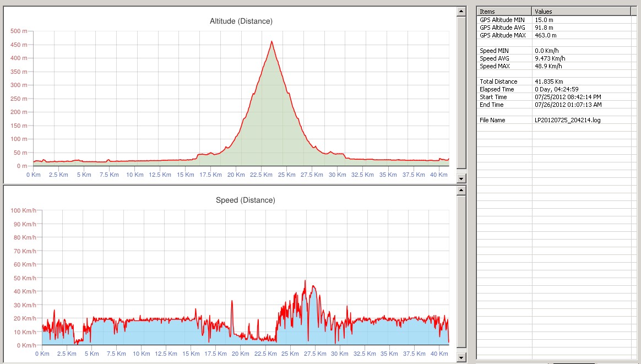
Task: Click the Speed chart vertical scrollbar thumb
Action: (461, 274)
